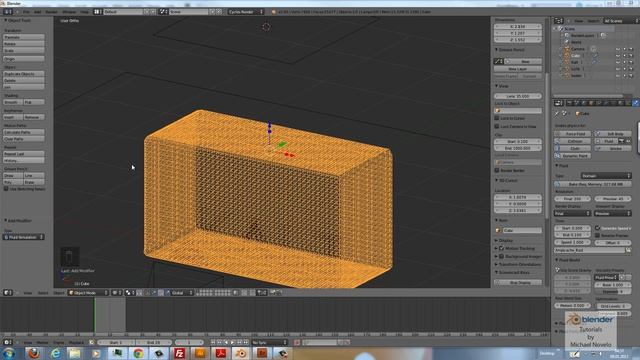Toggle Motion Tracking checkbox
The width and height of the screenshot is (640, 360).
point(502,248)
